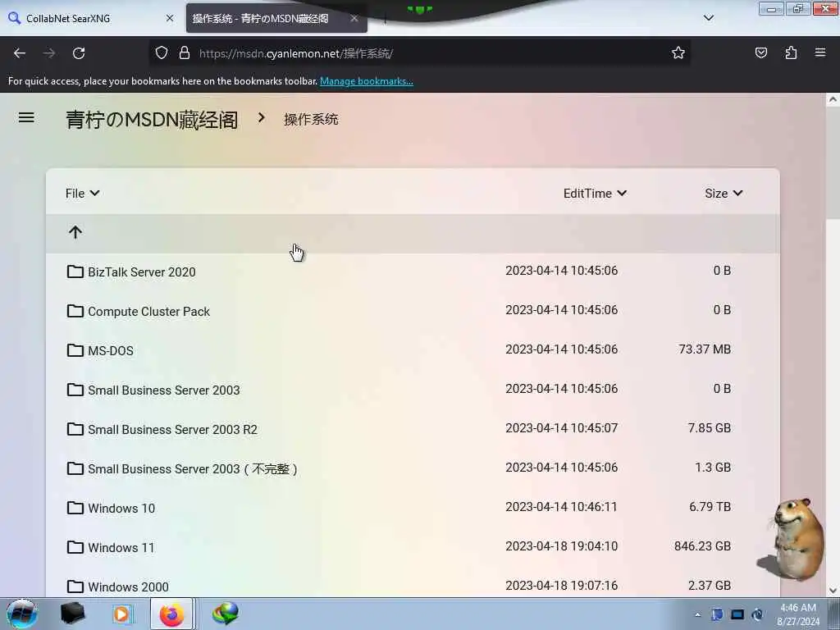Go back with the browser back arrow
The width and height of the screenshot is (840, 630).
[x=20, y=53]
